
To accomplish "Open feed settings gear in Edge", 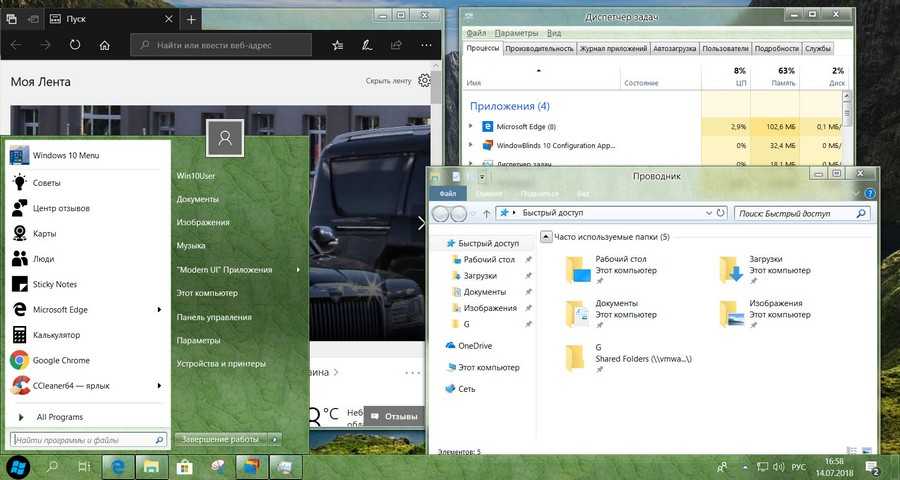I will (425, 81).
